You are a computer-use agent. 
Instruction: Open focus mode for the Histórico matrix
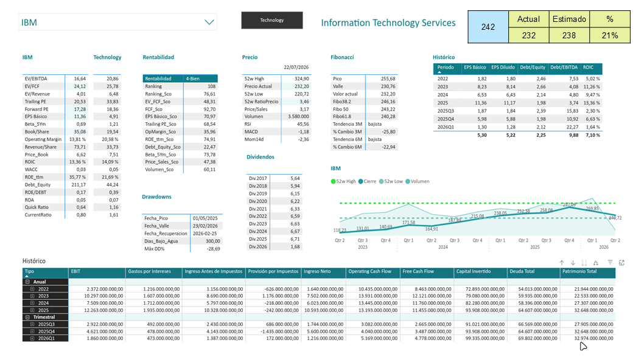tap(622, 263)
